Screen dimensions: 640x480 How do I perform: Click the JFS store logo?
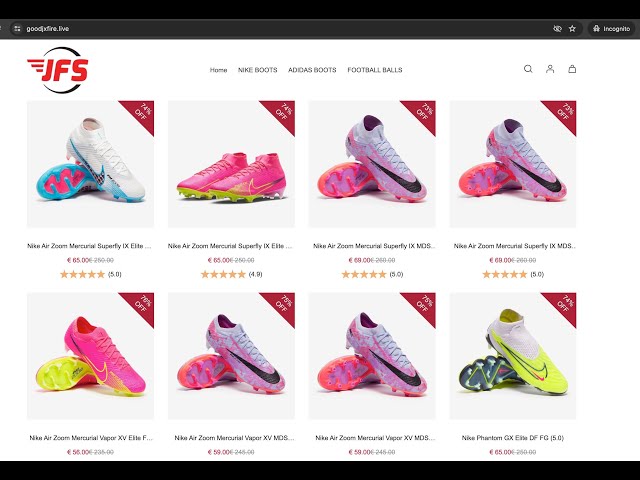coord(58,70)
